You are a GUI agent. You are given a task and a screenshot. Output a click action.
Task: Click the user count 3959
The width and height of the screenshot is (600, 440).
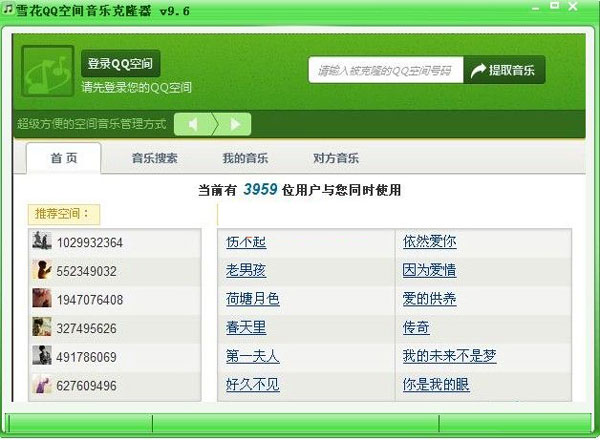[260, 189]
